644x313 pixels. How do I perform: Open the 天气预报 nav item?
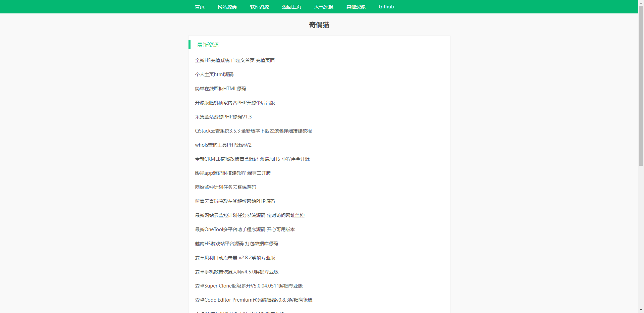pos(324,7)
